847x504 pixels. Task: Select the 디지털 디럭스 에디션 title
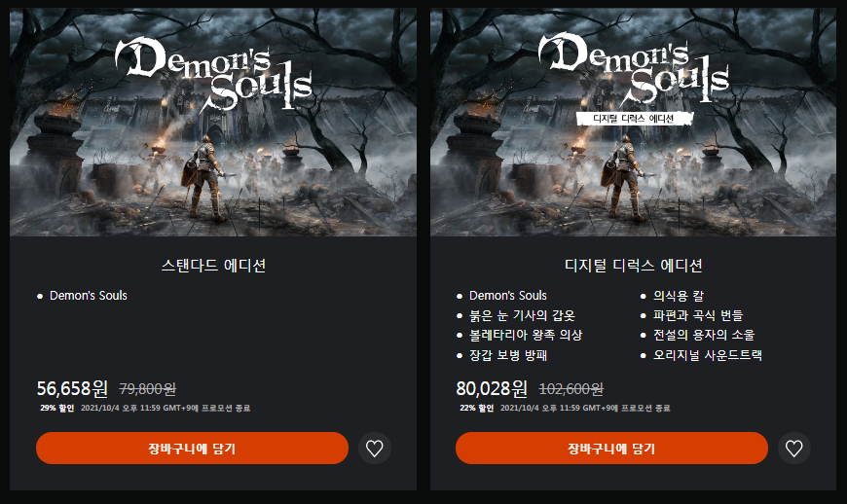[633, 266]
